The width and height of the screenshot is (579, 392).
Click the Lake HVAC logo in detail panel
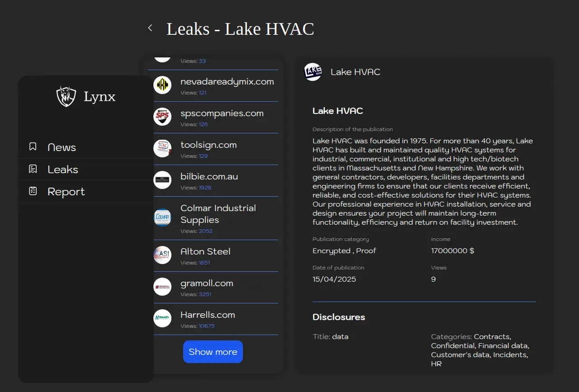tap(313, 72)
